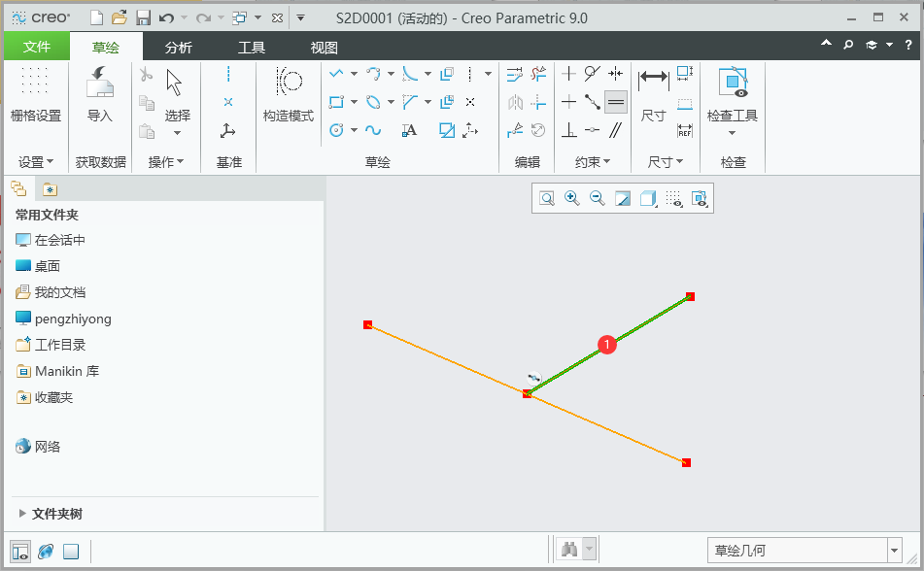This screenshot has width=924, height=571.
Task: Open the 文件 menu tab
Action: pos(37,47)
